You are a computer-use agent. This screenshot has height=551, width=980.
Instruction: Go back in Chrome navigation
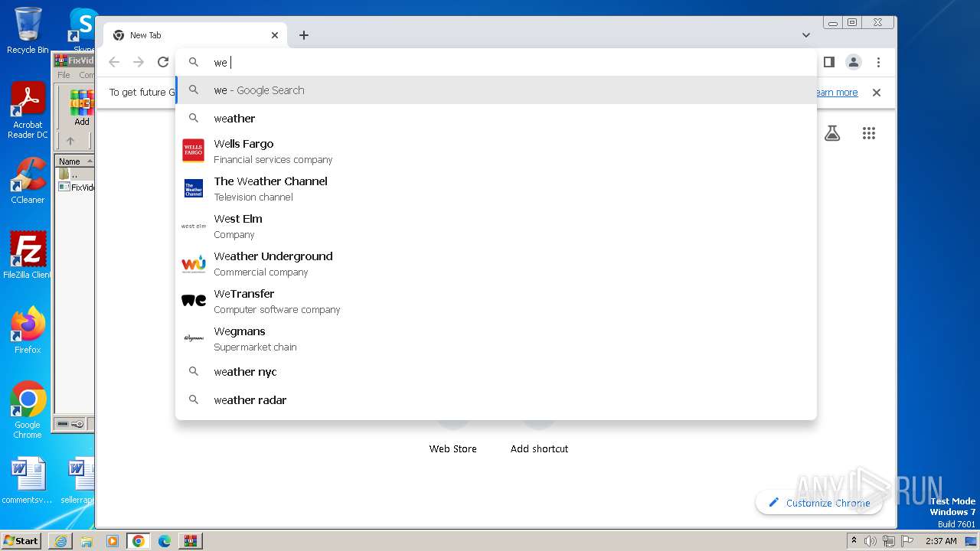click(114, 62)
